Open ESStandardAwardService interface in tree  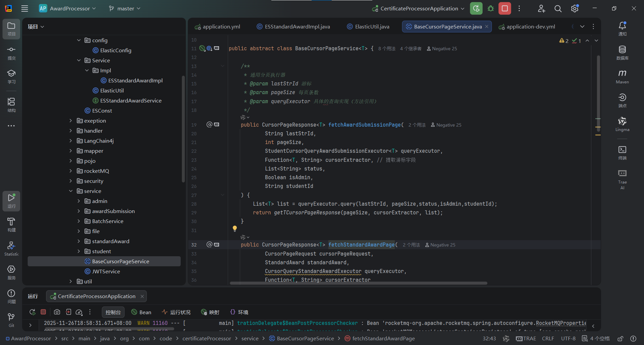127,100
